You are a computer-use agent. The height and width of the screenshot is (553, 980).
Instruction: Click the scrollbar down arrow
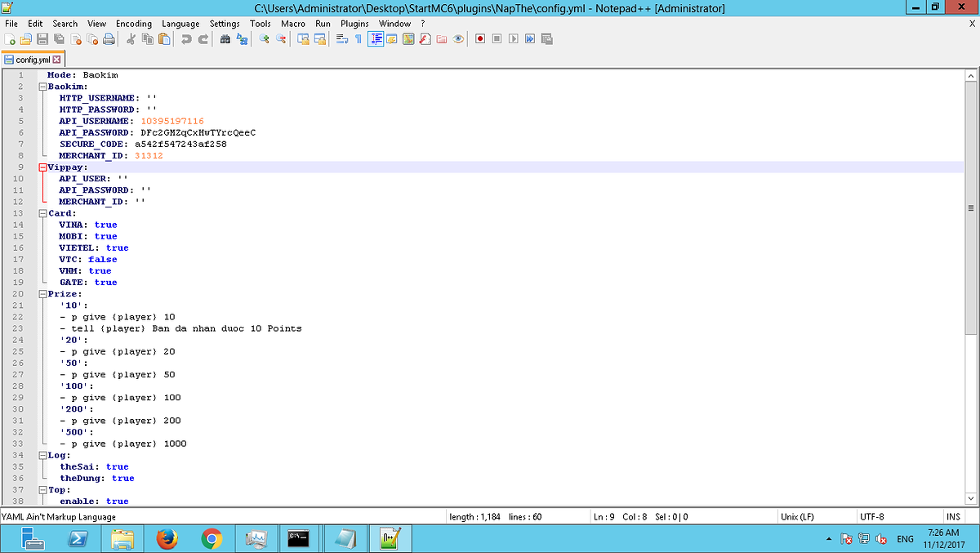(971, 498)
